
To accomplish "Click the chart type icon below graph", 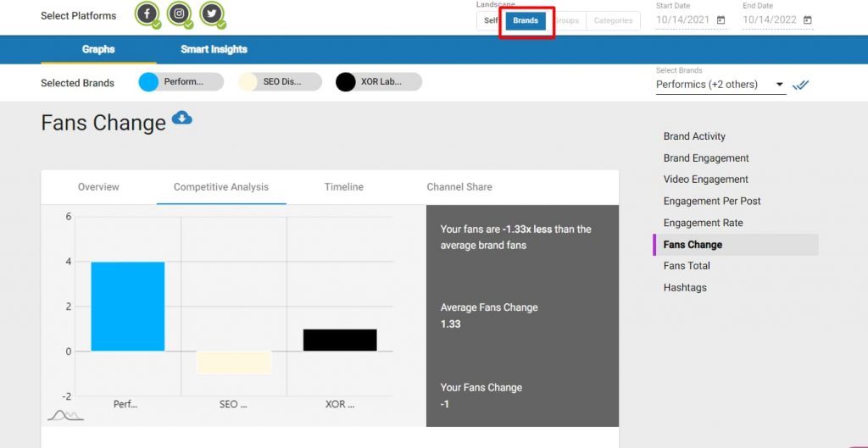I will (x=65, y=415).
